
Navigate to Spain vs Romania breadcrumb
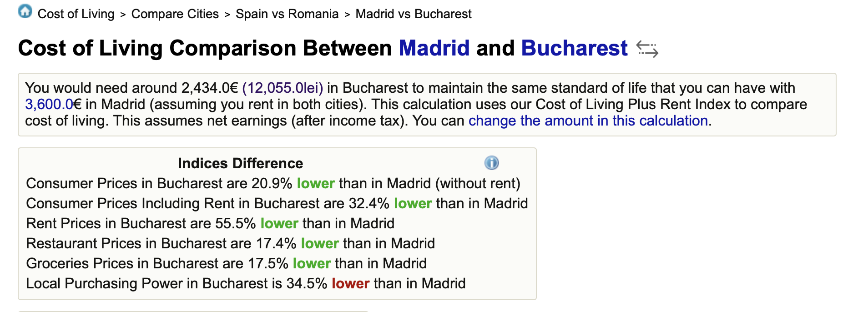[287, 14]
